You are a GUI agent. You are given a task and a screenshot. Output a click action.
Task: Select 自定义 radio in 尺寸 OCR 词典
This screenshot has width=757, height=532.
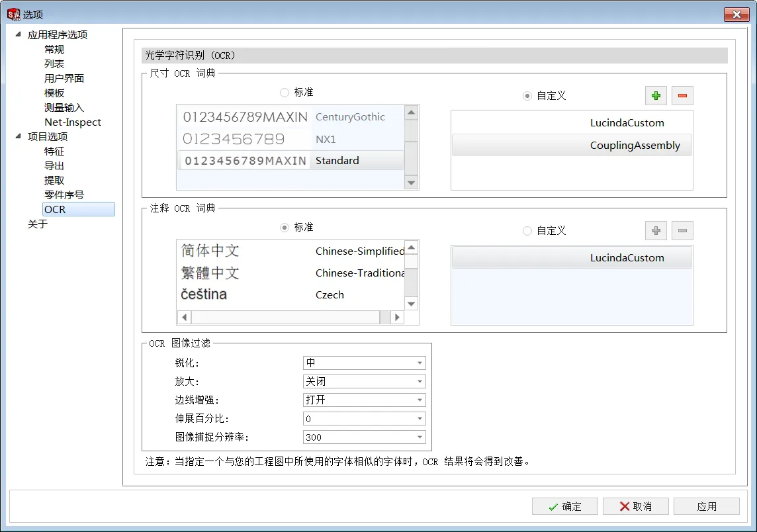pyautogui.click(x=527, y=95)
